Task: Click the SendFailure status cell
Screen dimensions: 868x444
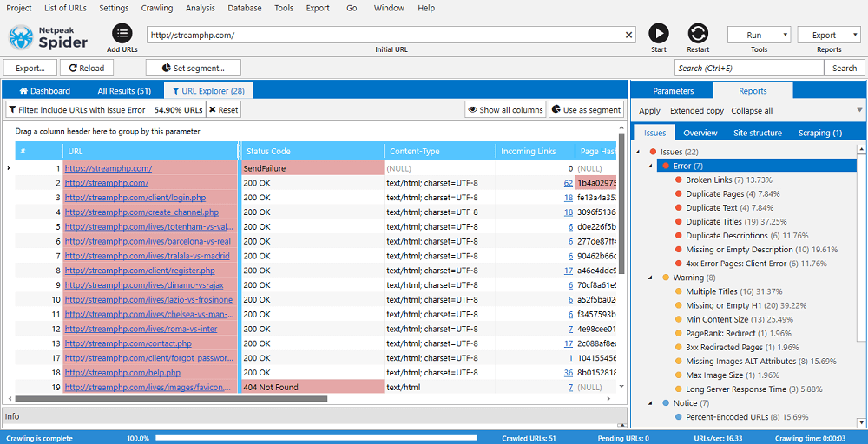Action: 312,168
